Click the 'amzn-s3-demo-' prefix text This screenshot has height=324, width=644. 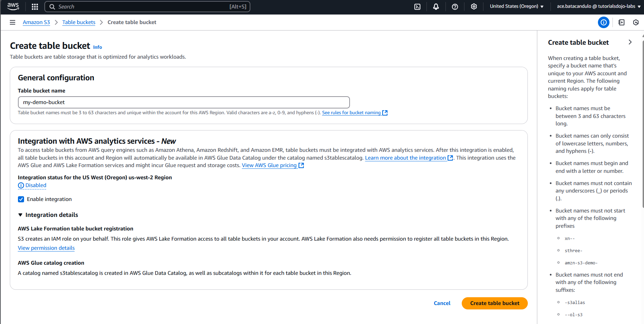tap(581, 263)
